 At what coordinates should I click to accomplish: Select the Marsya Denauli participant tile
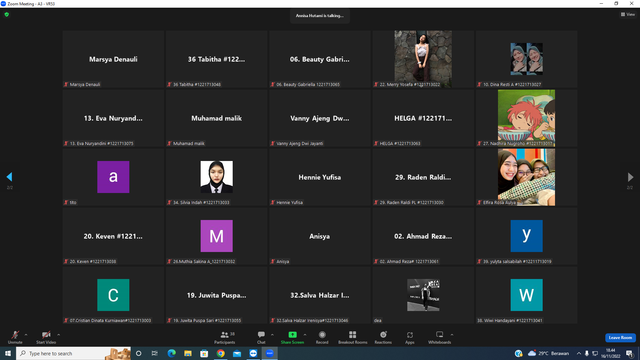tap(113, 59)
